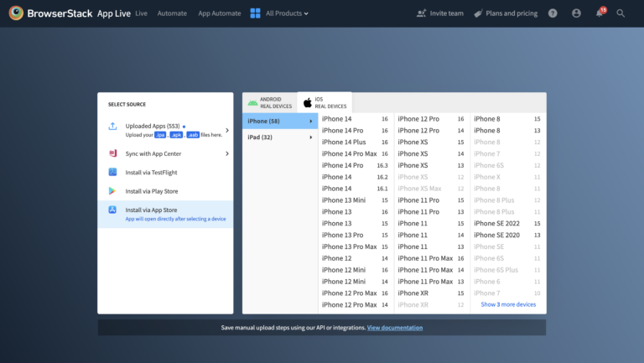Click the .aab file type badge
This screenshot has height=363, width=644.
point(193,135)
